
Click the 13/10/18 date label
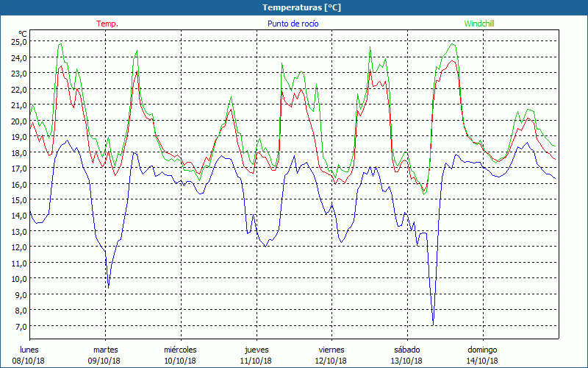407,361
